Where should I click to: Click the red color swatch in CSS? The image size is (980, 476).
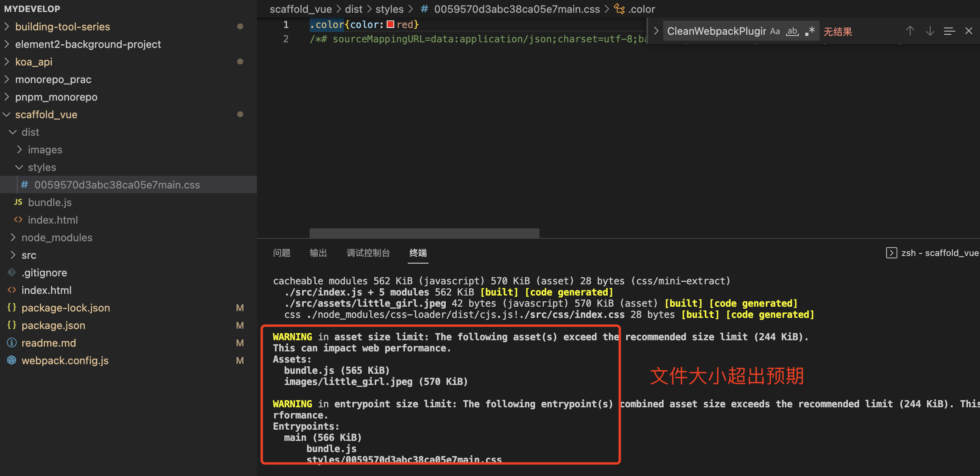coord(390,25)
